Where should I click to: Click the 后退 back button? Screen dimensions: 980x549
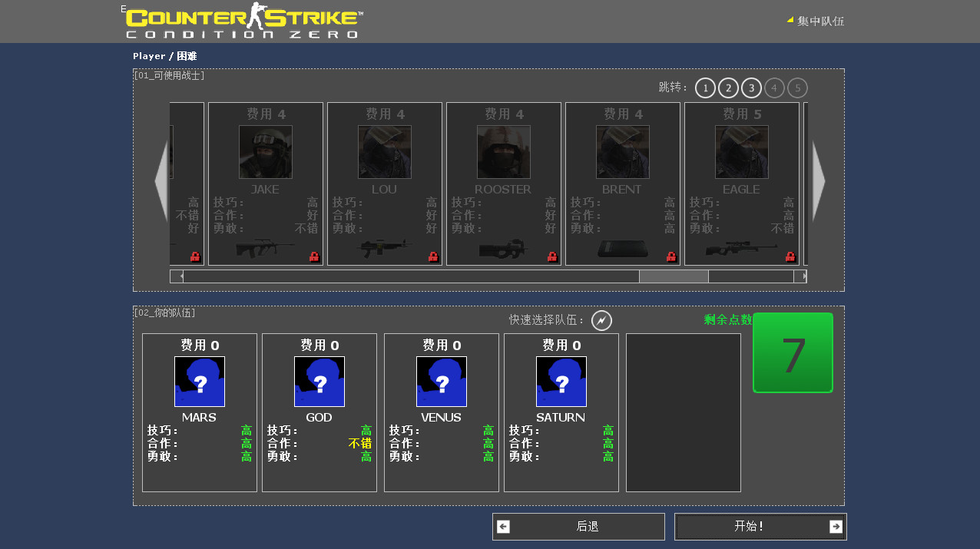coord(578,527)
